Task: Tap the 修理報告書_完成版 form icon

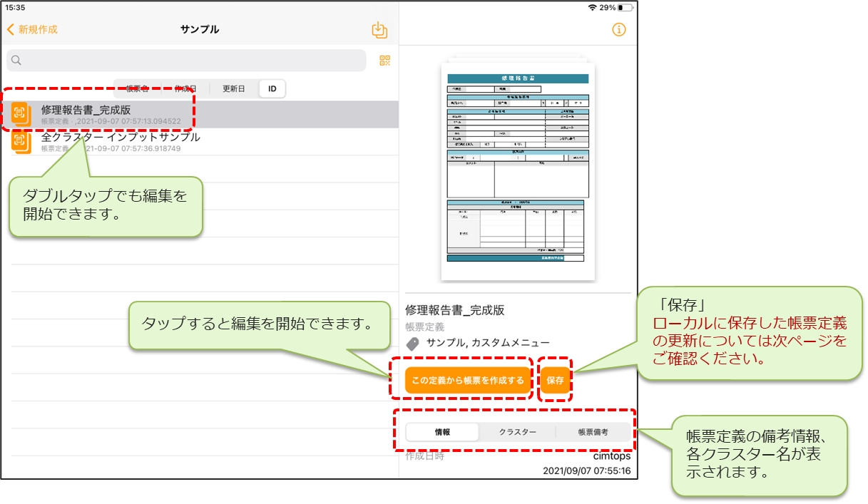Action: [x=21, y=114]
